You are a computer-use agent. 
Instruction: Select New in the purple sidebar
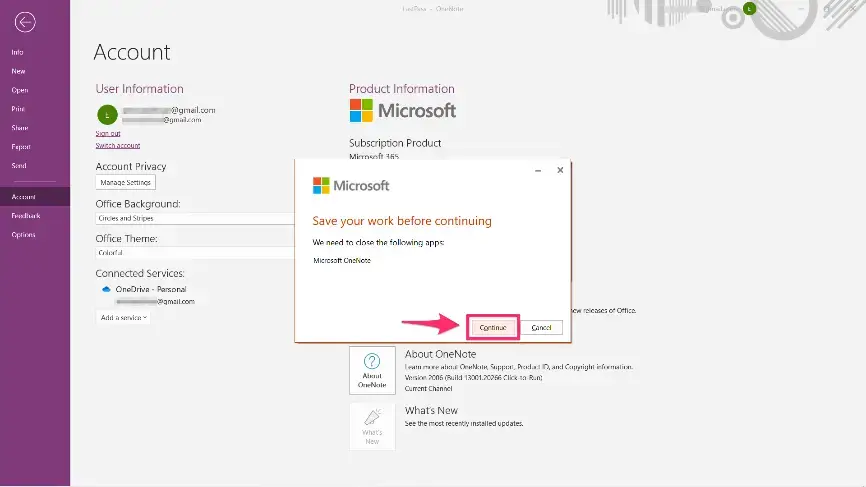pyautogui.click(x=18, y=71)
